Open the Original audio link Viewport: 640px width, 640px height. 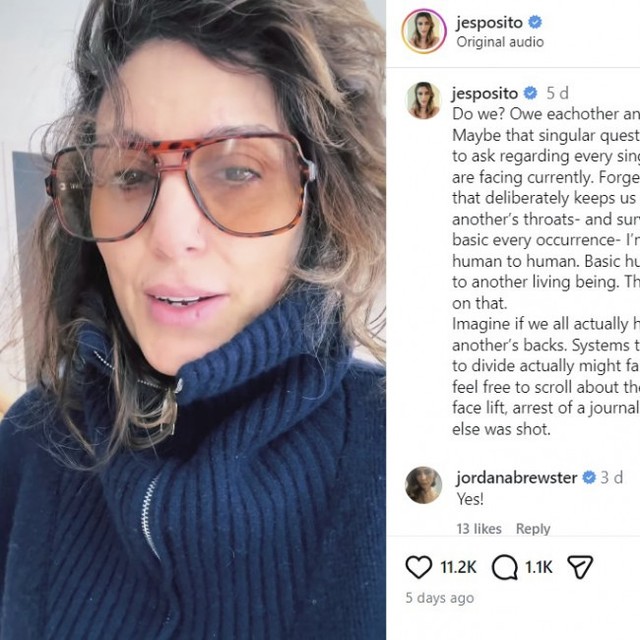[x=500, y=42]
